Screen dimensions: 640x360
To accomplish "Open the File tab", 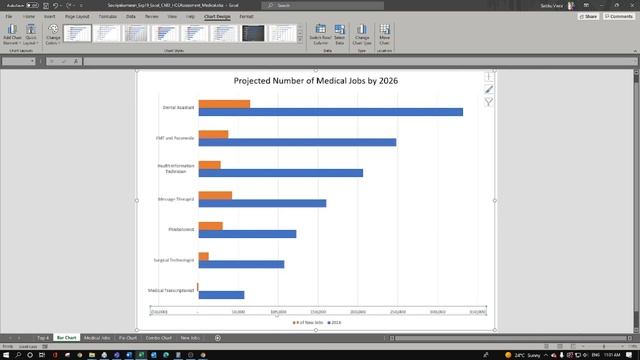I will (x=9, y=17).
